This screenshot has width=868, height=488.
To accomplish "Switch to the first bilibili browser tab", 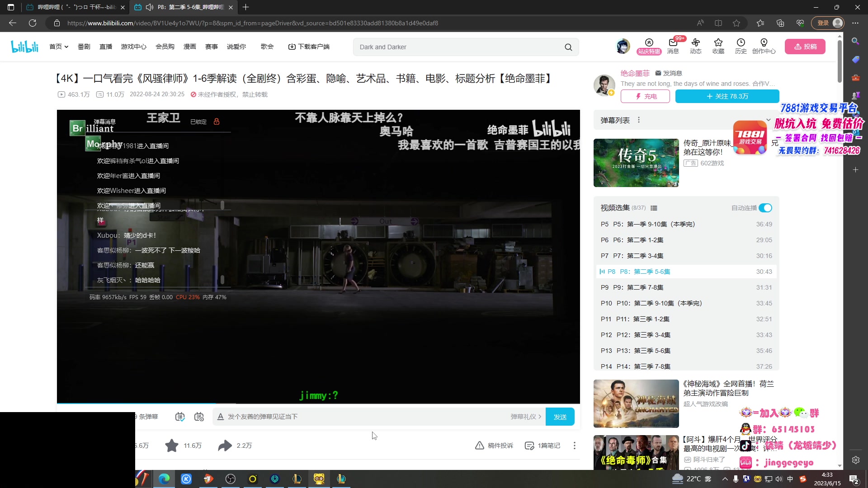I will pyautogui.click(x=75, y=7).
